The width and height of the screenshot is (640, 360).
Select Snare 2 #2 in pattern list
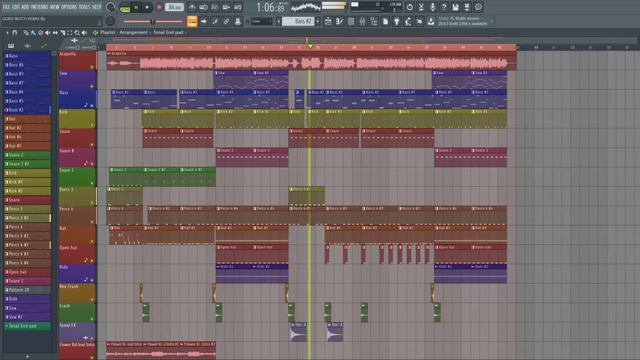pyautogui.click(x=27, y=164)
